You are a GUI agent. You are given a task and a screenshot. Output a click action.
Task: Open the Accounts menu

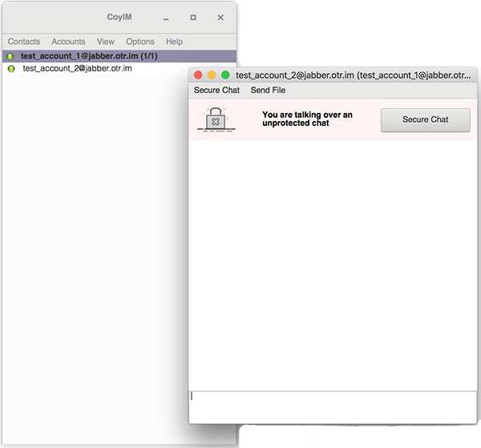pyautogui.click(x=68, y=42)
